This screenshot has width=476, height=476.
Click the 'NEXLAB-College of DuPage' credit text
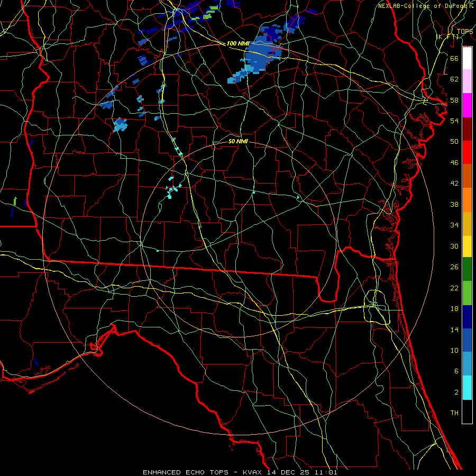[x=422, y=6]
